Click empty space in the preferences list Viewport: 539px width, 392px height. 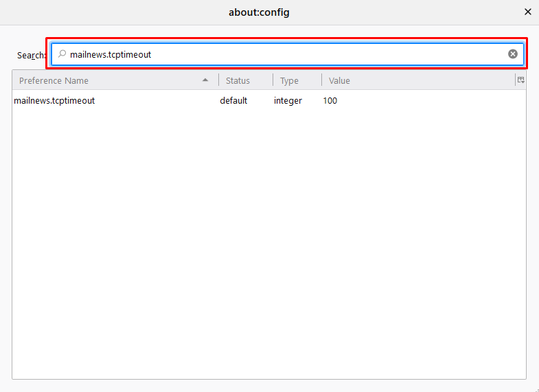pyautogui.click(x=269, y=240)
